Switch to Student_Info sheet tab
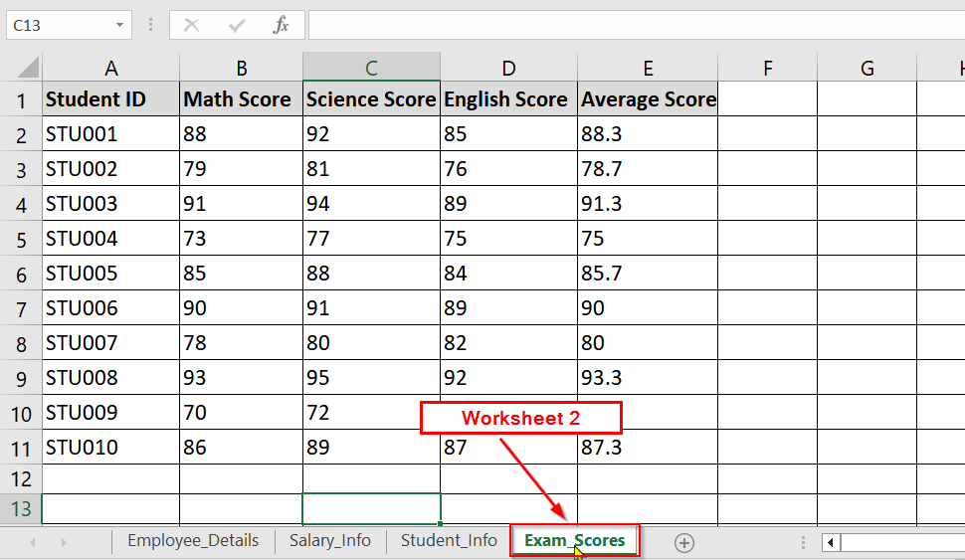The height and width of the screenshot is (560, 965). (449, 541)
